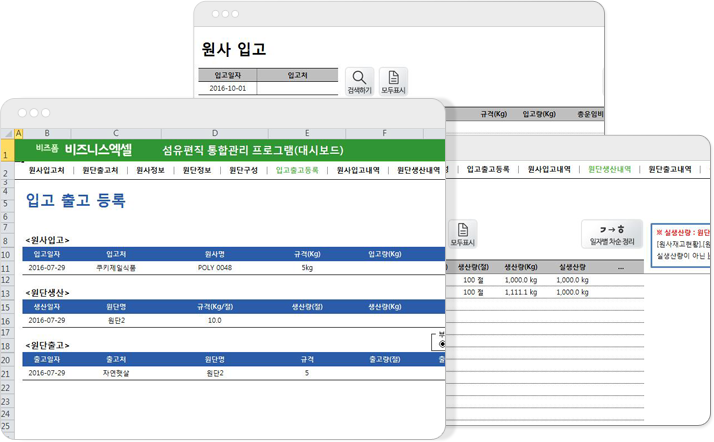Image resolution: width=714 pixels, height=442 pixels.
Task: Click 원사입고내역 tab in the right window
Action: pyautogui.click(x=549, y=169)
